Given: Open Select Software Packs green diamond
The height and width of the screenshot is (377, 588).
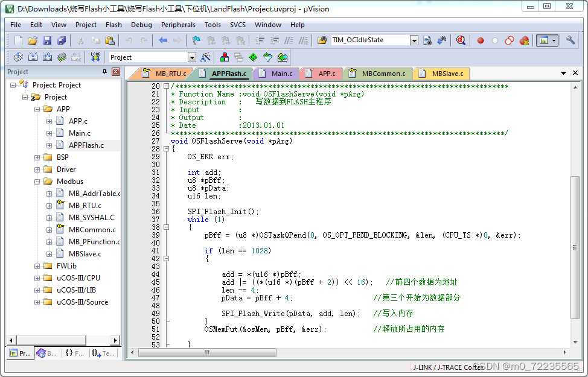Looking at the screenshot, I should [254, 57].
